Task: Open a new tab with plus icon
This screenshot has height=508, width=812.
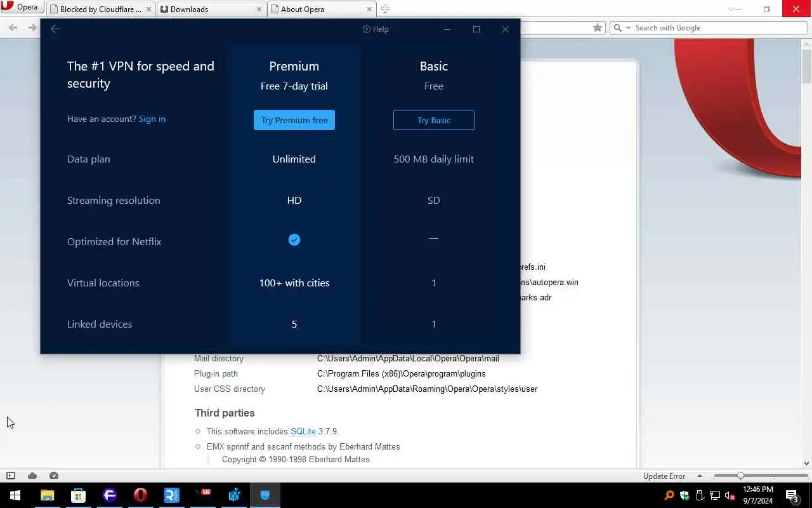Action: click(385, 9)
